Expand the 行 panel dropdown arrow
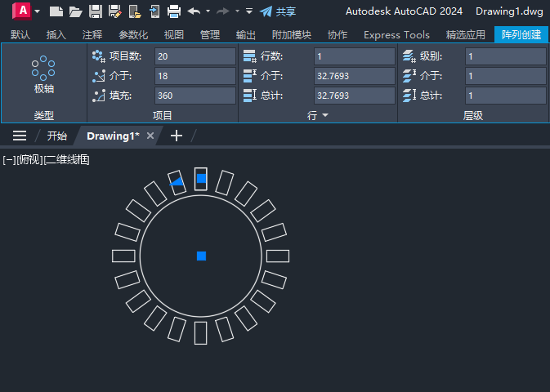The width and height of the screenshot is (550, 392). pyautogui.click(x=325, y=116)
